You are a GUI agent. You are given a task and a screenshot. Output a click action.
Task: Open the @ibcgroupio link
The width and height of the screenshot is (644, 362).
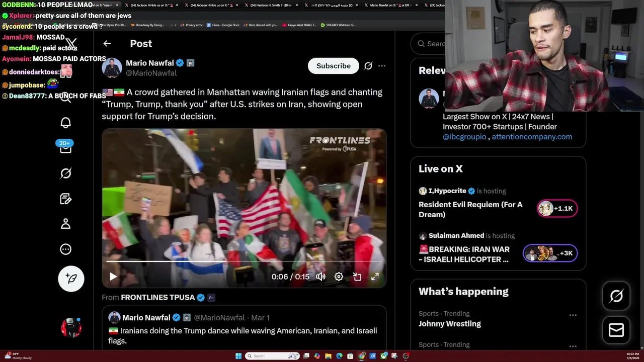(464, 137)
